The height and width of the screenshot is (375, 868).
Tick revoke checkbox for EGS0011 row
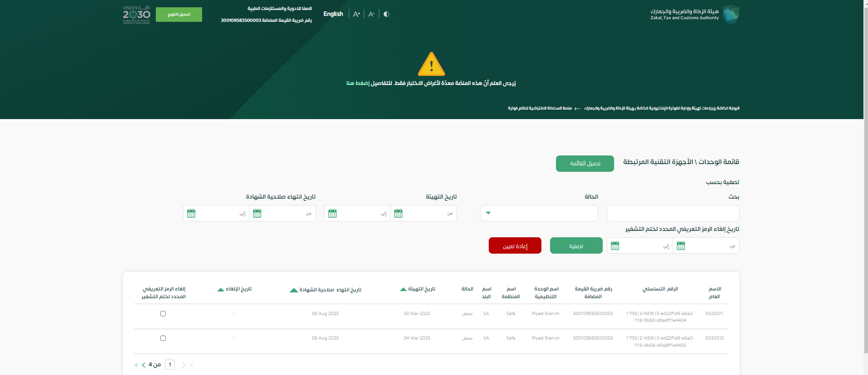tap(163, 314)
